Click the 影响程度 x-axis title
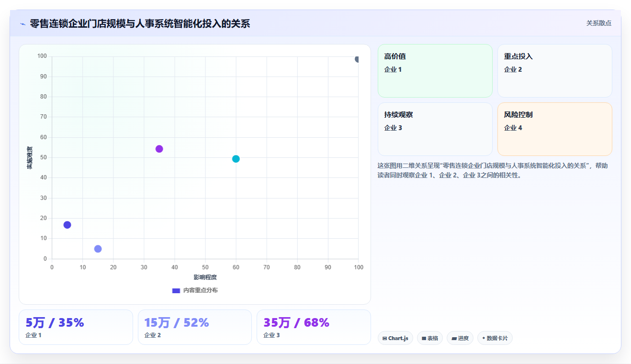Screen dimensions: 631x364 click(x=205, y=277)
